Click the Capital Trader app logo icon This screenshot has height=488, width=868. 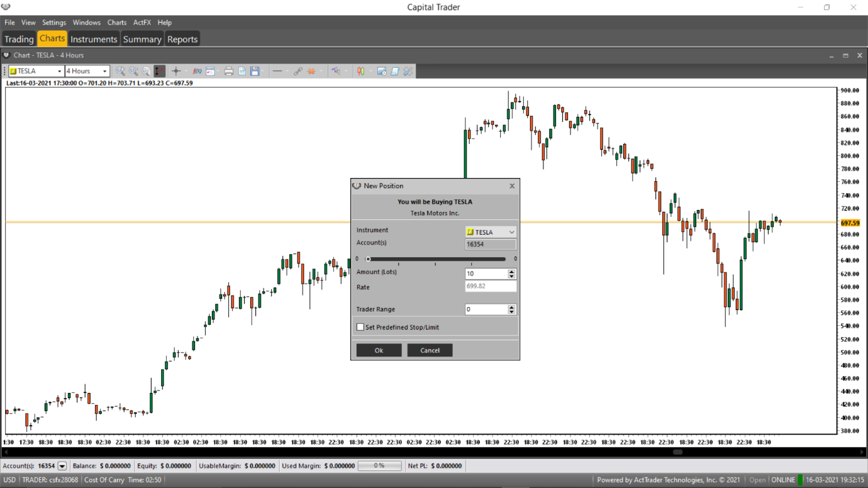click(6, 7)
